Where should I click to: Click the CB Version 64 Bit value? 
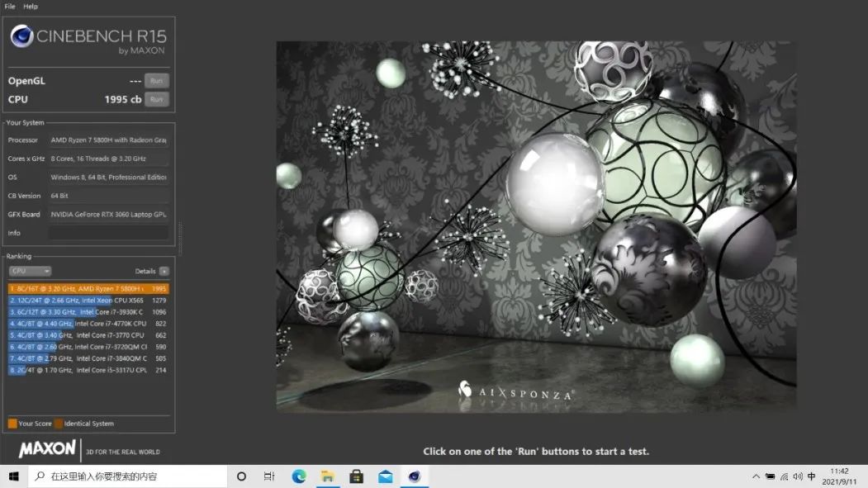tap(108, 196)
